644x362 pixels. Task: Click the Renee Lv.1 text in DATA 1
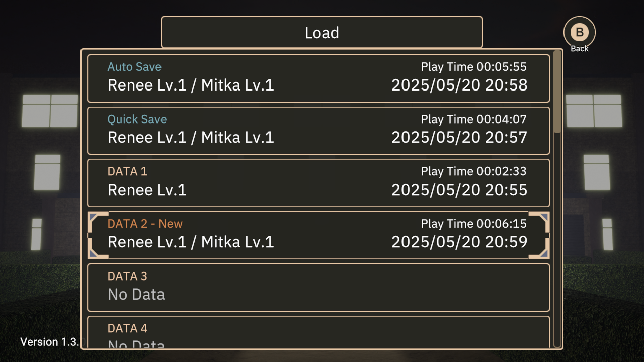[x=147, y=190]
